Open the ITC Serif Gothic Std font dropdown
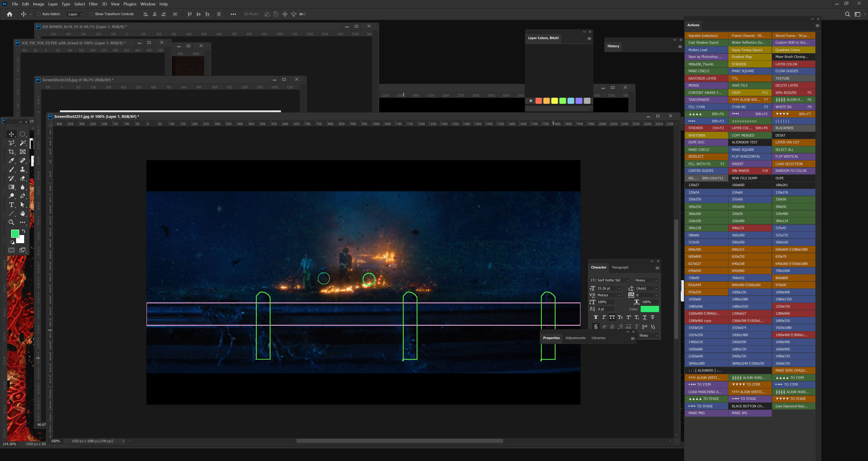868x461 pixels. tap(627, 280)
